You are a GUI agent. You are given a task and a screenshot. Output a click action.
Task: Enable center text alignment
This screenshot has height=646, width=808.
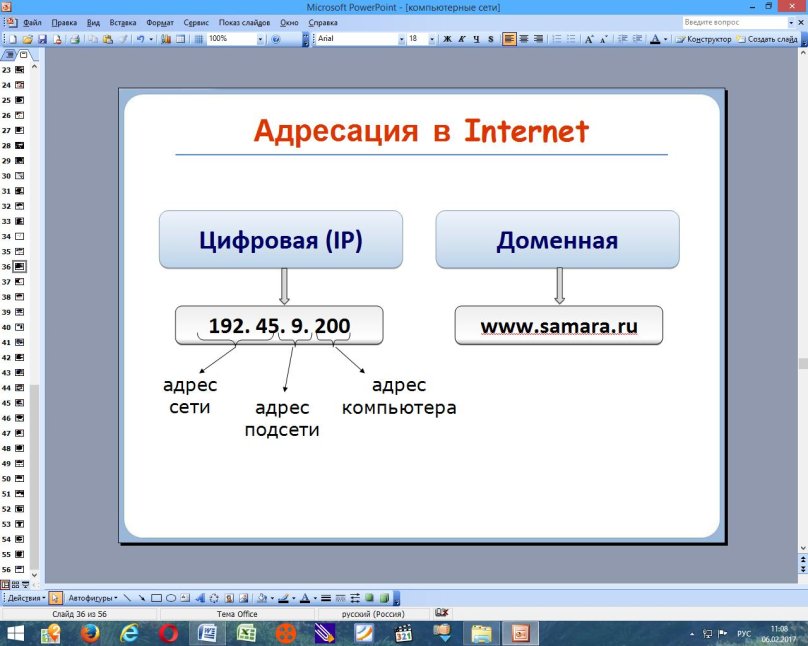tap(524, 39)
